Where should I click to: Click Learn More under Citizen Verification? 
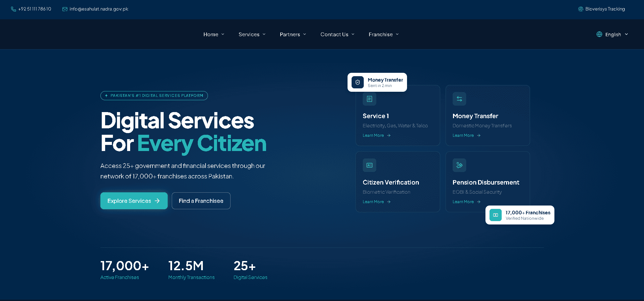pyautogui.click(x=373, y=202)
